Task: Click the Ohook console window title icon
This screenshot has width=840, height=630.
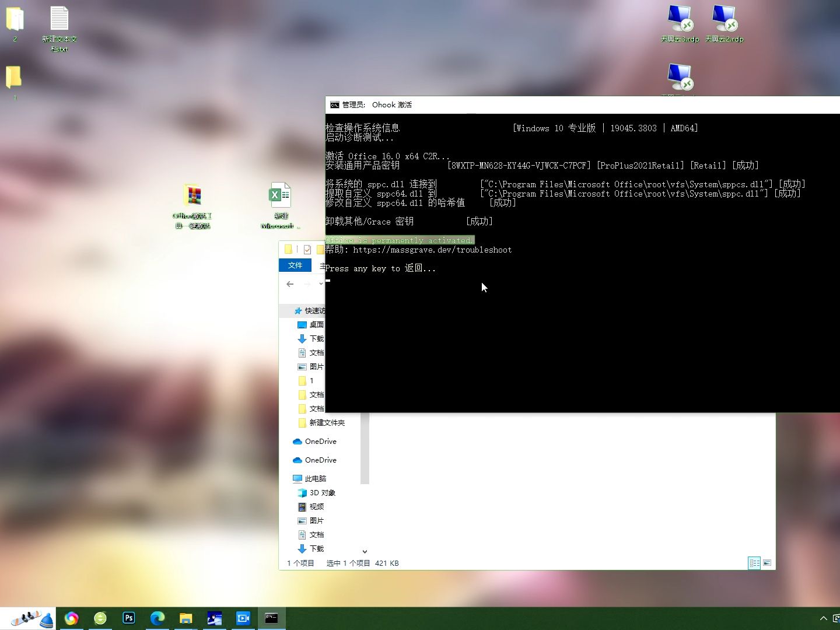Action: click(334, 105)
